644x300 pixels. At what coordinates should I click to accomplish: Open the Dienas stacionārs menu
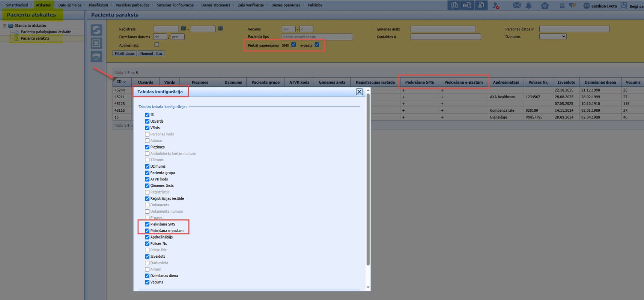tap(216, 5)
